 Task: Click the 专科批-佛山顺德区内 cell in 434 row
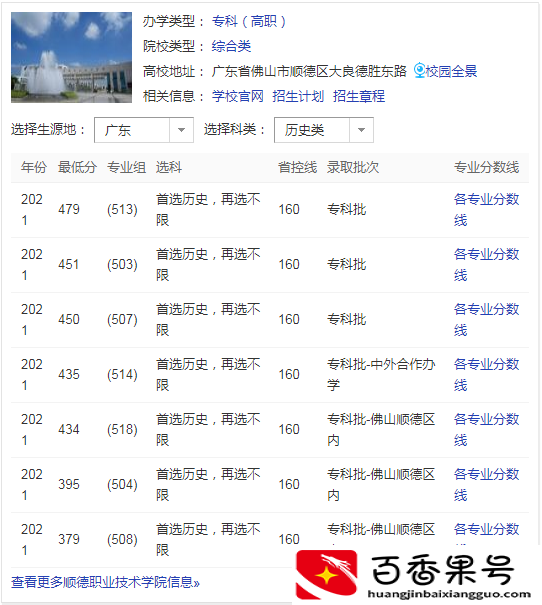[381, 430]
